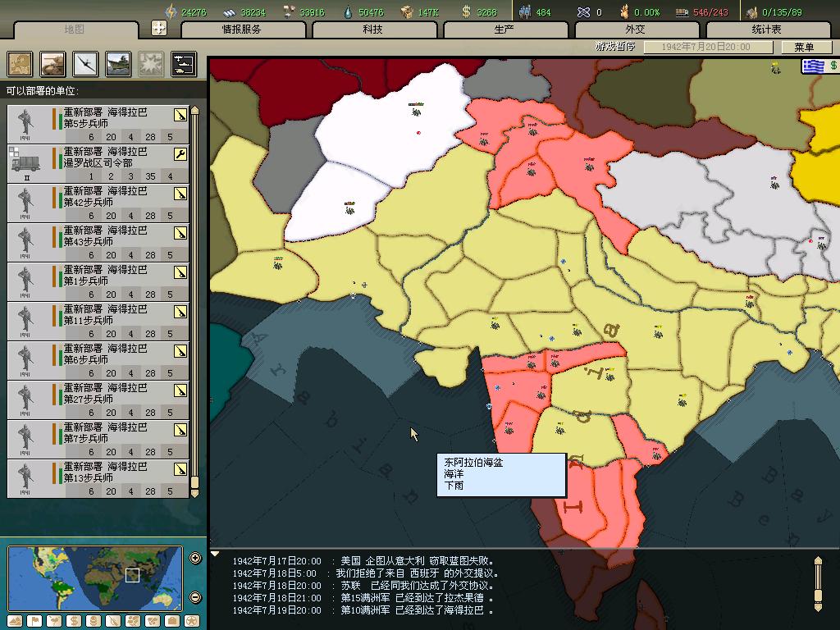Toggle terrain map mode icon

15,621
